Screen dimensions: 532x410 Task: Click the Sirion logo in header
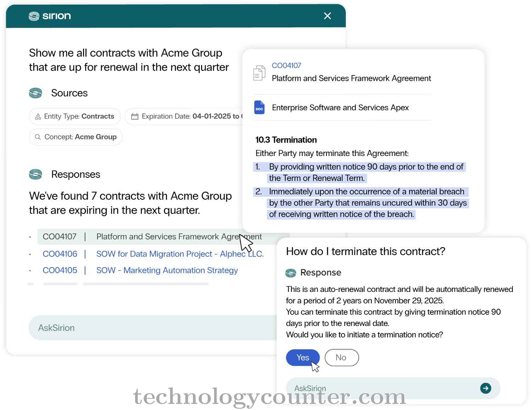coord(50,16)
